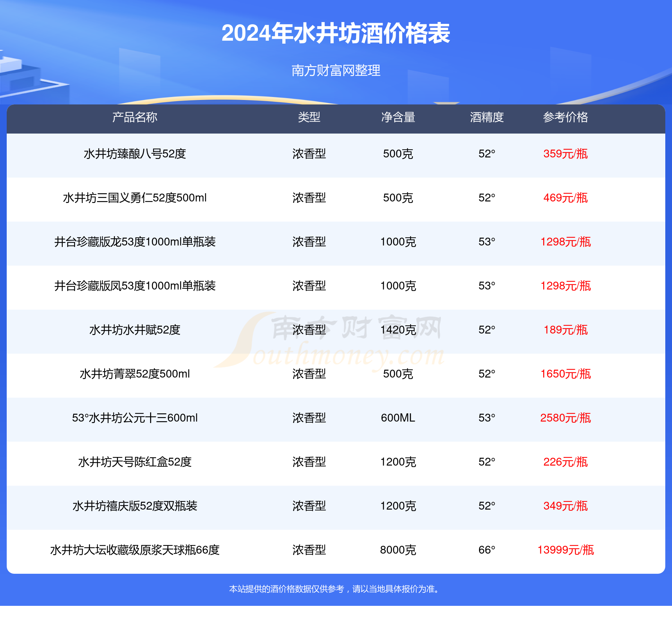
Task: Select the price 13999元/瓶
Action: (x=566, y=550)
